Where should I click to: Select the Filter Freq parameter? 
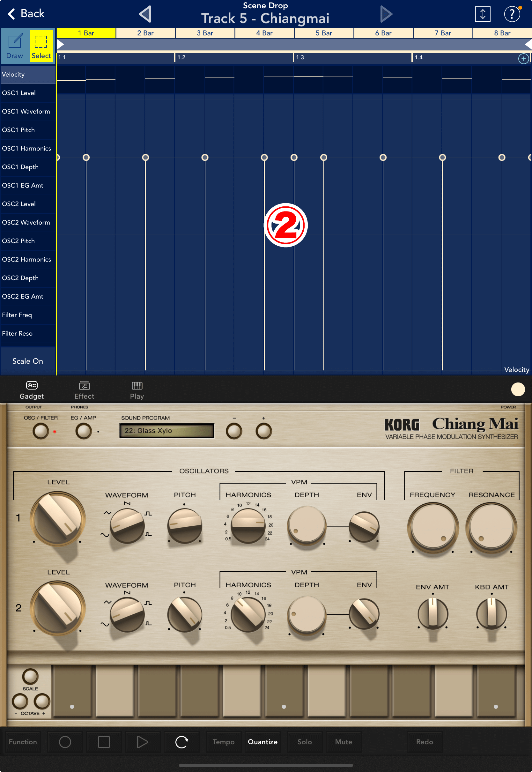(28, 315)
